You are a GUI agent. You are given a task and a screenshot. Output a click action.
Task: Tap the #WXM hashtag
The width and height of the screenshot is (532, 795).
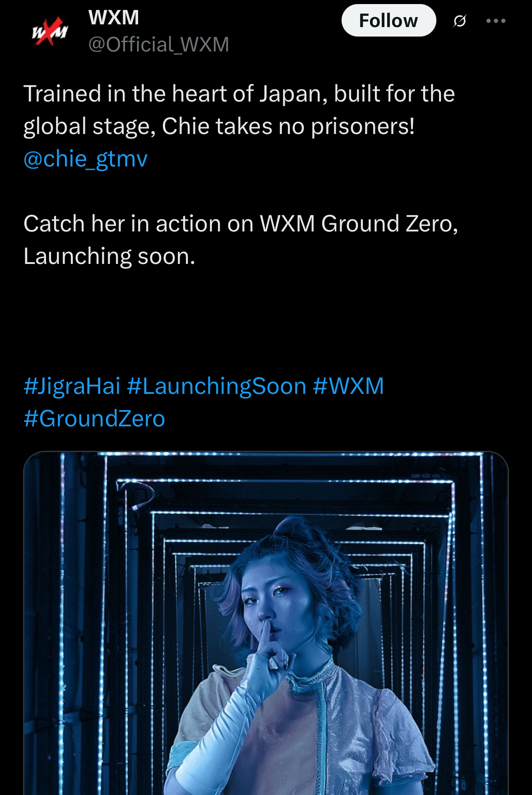[x=348, y=386]
